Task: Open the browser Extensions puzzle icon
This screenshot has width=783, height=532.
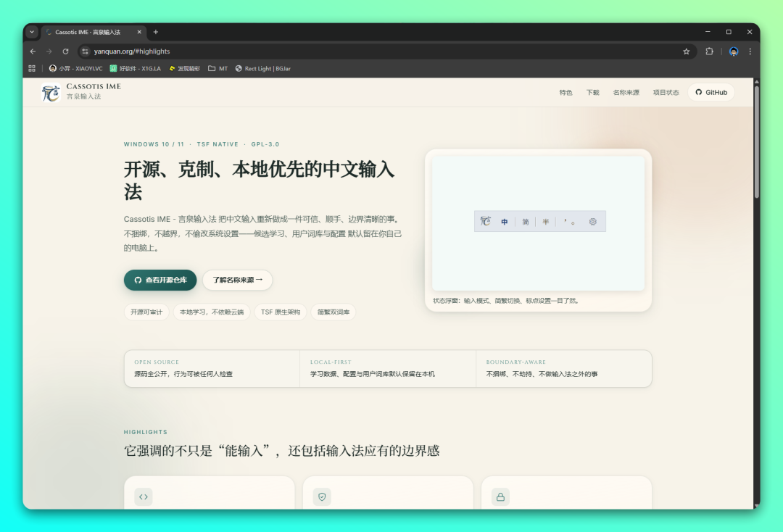Action: [x=709, y=51]
